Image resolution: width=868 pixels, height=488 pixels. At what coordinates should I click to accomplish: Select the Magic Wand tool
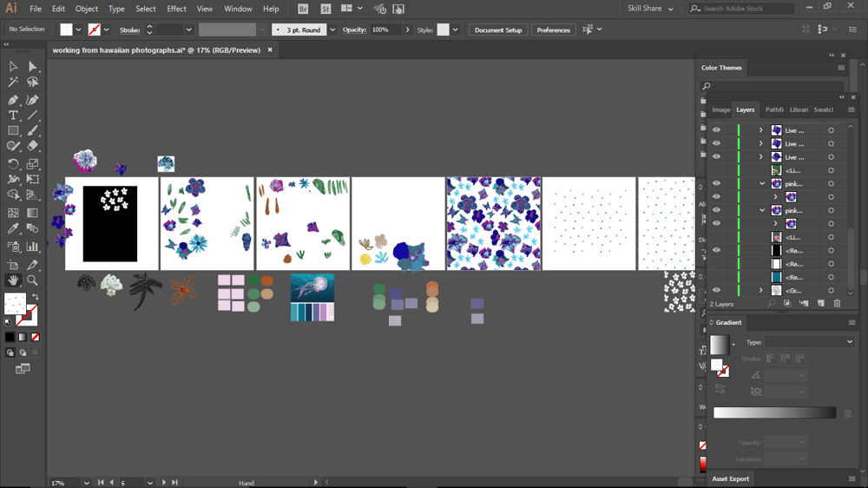[x=13, y=82]
